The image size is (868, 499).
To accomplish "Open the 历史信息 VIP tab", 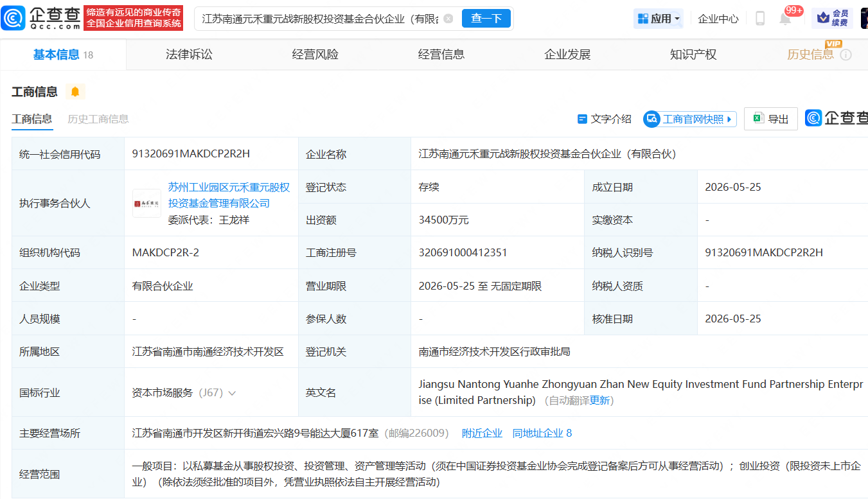I will [810, 55].
